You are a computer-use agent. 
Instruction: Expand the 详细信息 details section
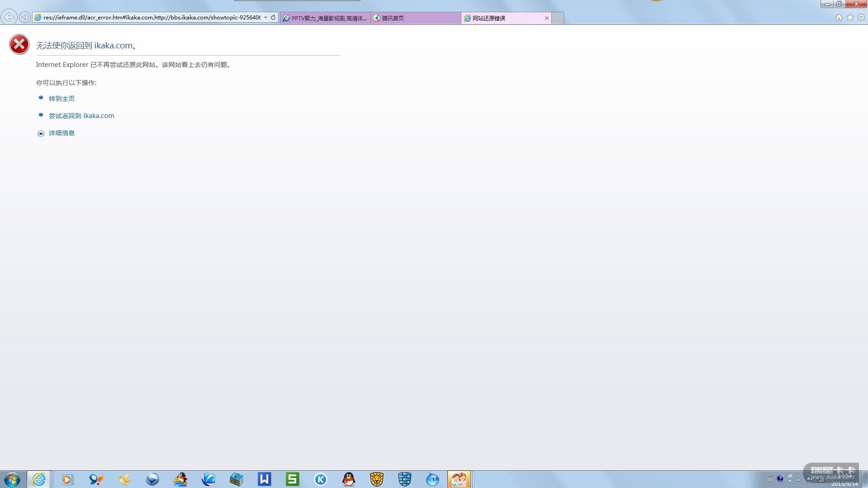(x=41, y=133)
